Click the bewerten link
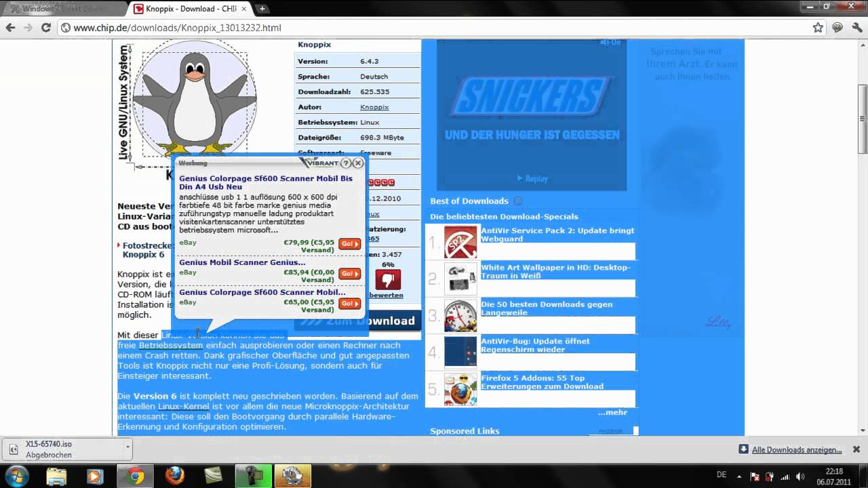The image size is (868, 488). [387, 295]
